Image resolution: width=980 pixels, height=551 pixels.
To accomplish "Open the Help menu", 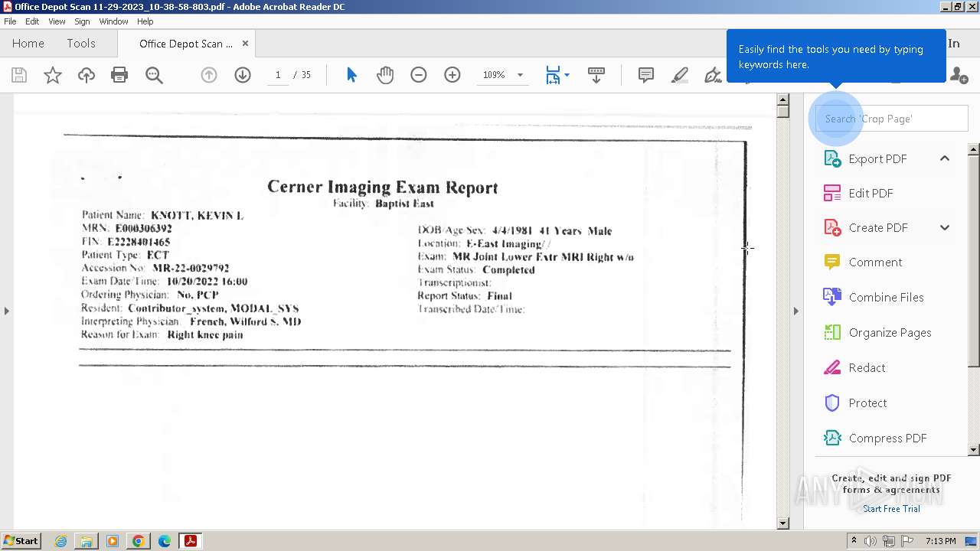I will click(x=145, y=21).
